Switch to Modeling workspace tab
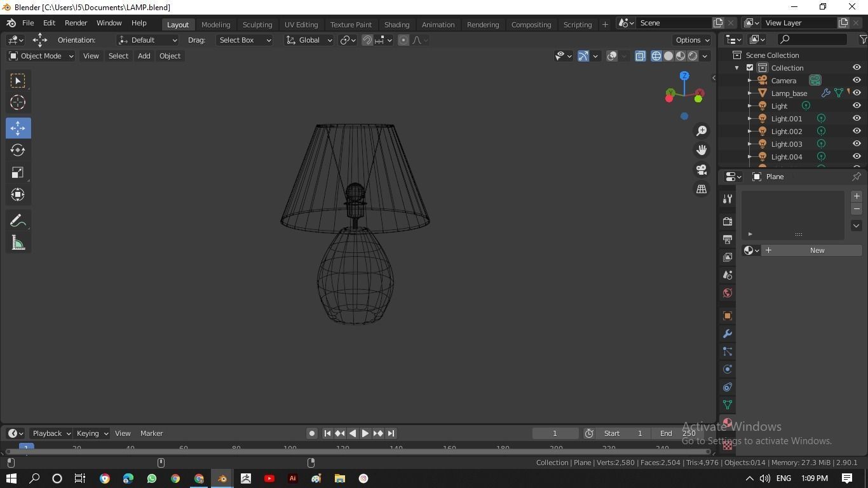This screenshot has width=868, height=488. click(215, 24)
